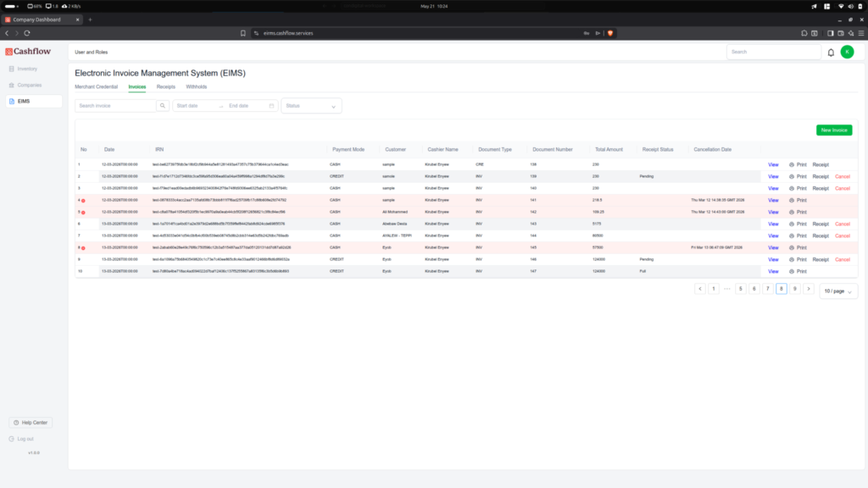Click the New Invoice button

click(x=834, y=130)
